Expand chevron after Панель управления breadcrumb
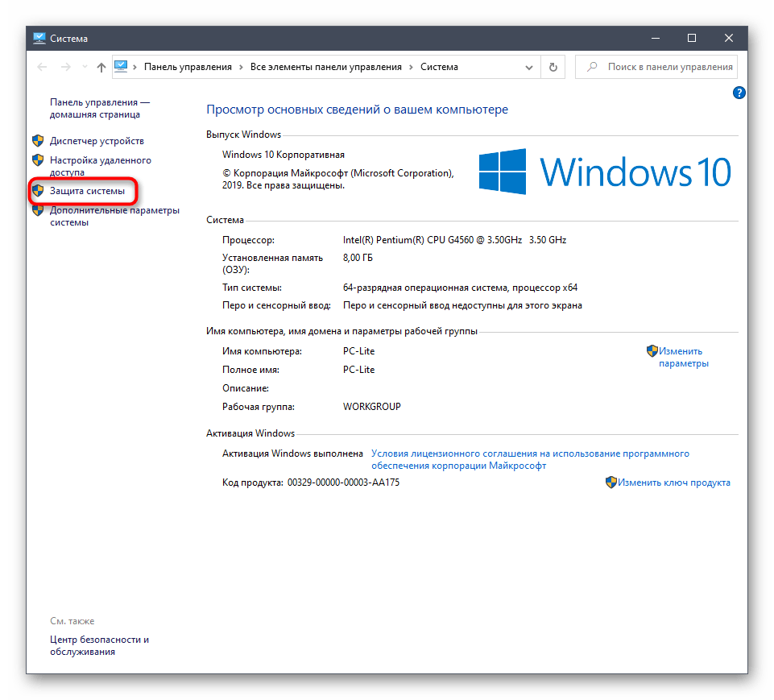The width and height of the screenshot is (774, 700). (241, 67)
